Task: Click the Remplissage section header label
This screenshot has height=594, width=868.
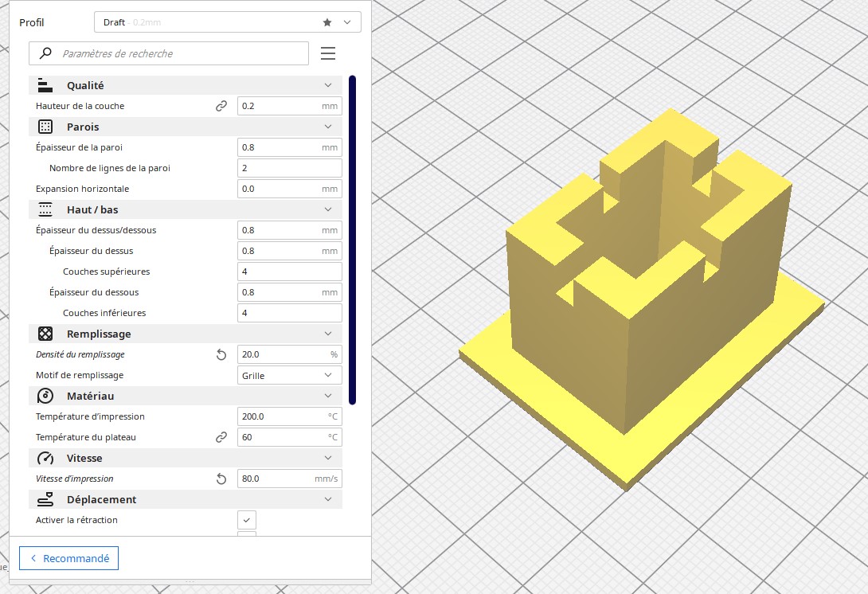Action: [99, 334]
